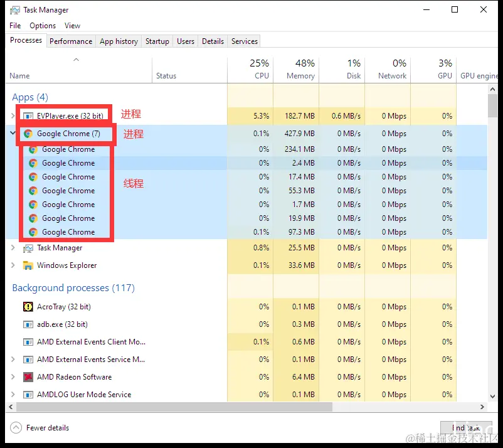Screen dimensions: 503x448
Task: Sort processes by CPU column
Action: tap(250, 71)
